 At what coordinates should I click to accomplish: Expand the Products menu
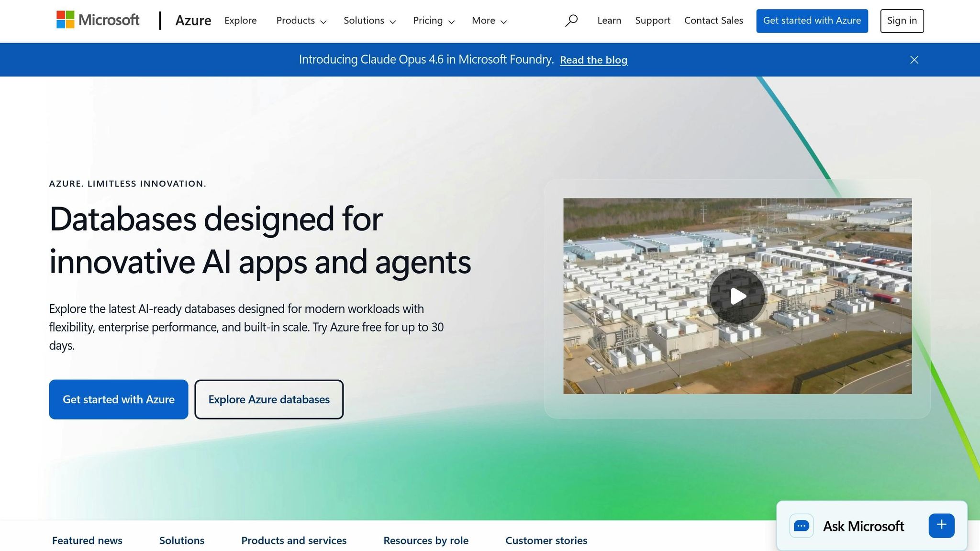click(301, 21)
